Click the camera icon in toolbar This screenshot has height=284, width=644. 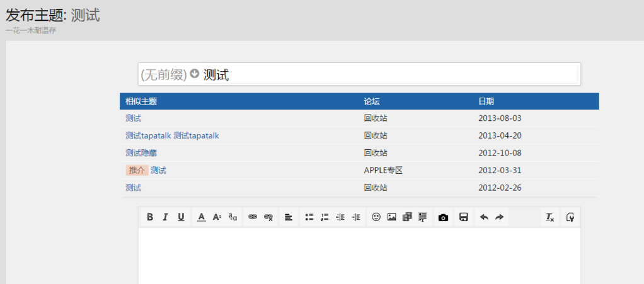tap(443, 217)
